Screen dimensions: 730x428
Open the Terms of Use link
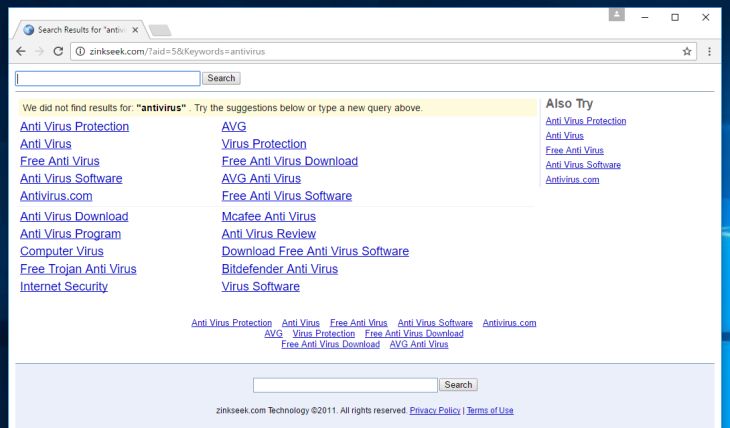tap(490, 410)
